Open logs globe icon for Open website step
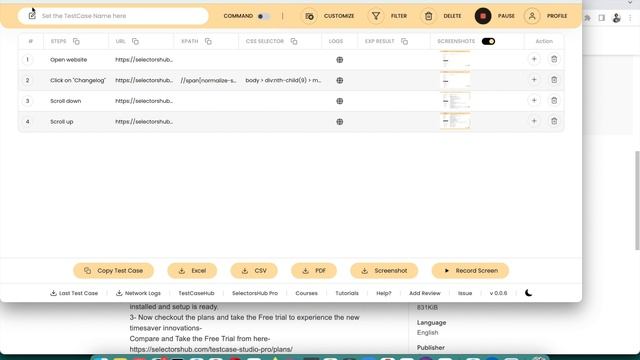This screenshot has width=640, height=360. (340, 60)
